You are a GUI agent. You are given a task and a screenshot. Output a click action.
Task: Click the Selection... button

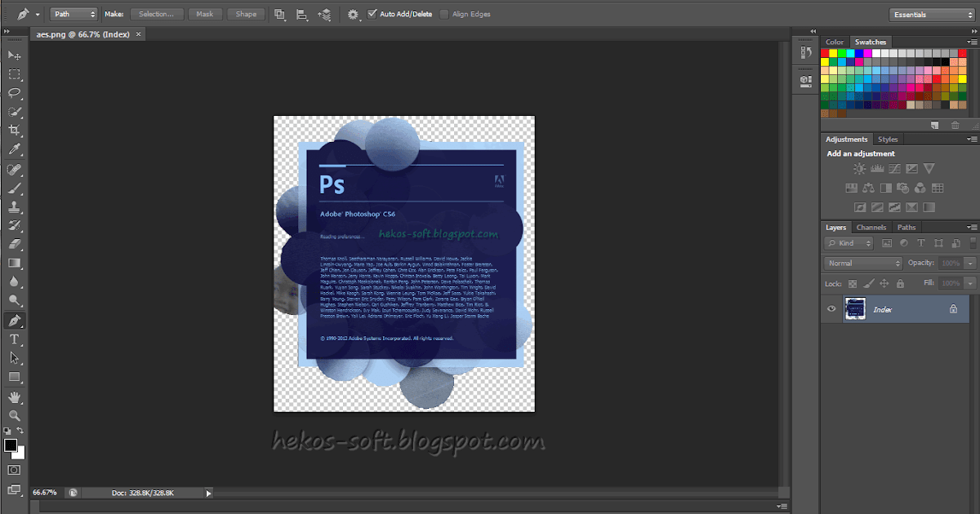click(156, 14)
